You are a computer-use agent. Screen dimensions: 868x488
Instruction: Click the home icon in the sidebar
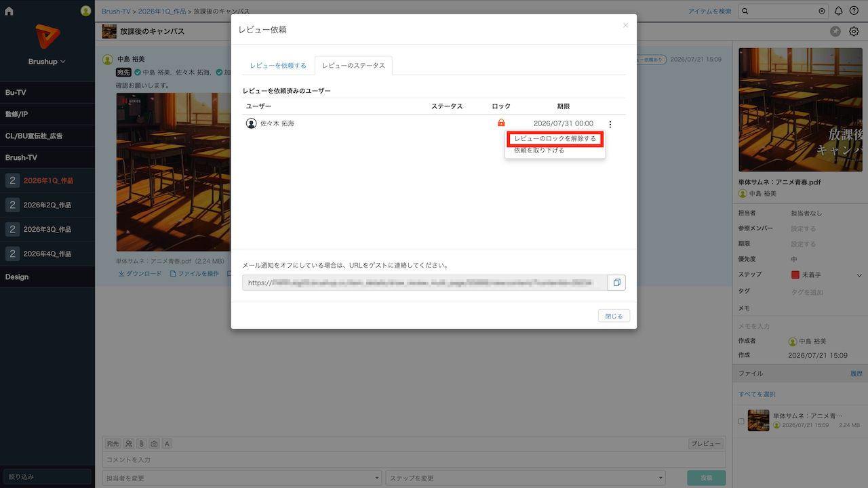coord(9,11)
